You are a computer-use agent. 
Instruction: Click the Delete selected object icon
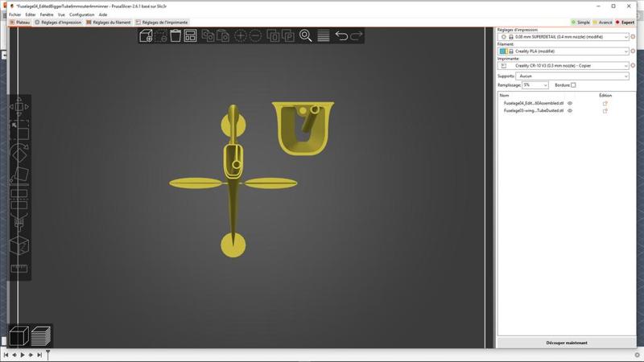[x=160, y=35]
